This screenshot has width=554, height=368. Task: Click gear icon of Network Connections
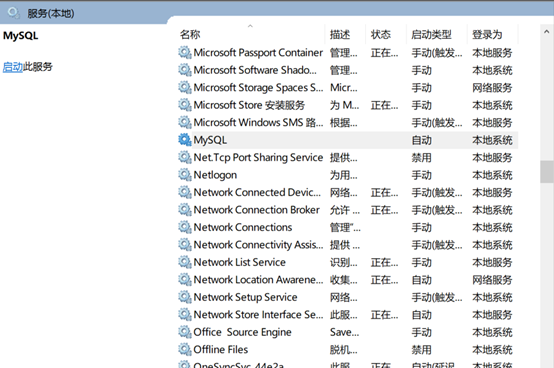pos(184,227)
